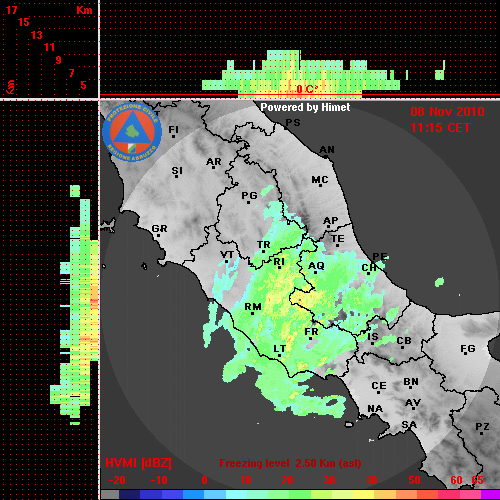Click the 'PZ' city marker
500x500 pixels.
click(x=482, y=428)
